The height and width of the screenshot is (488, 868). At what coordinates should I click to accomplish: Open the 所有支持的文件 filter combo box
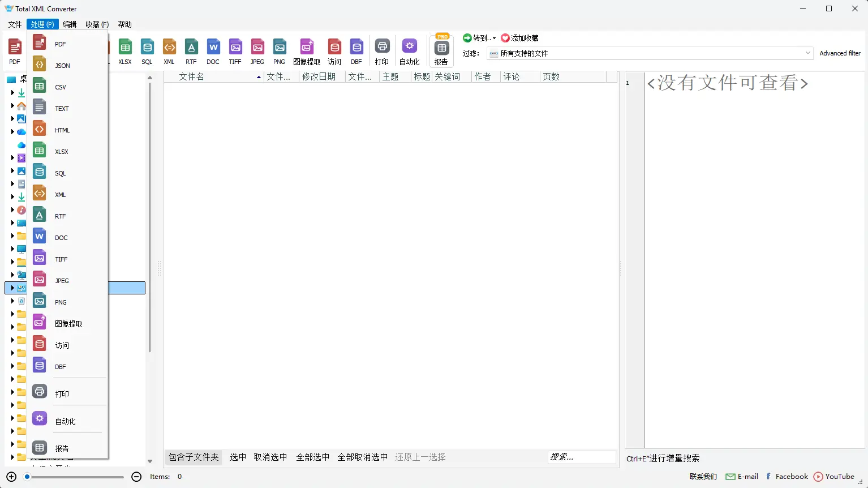pyautogui.click(x=650, y=53)
